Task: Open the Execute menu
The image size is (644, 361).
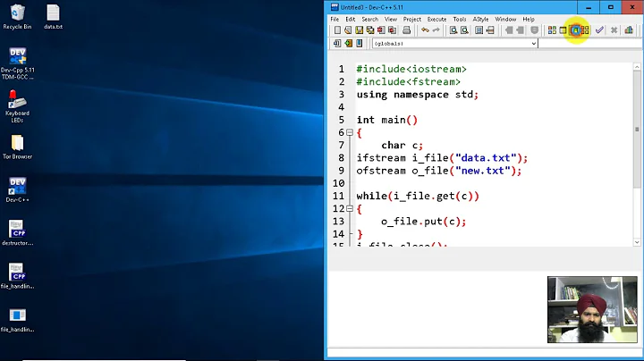Action: (436, 19)
